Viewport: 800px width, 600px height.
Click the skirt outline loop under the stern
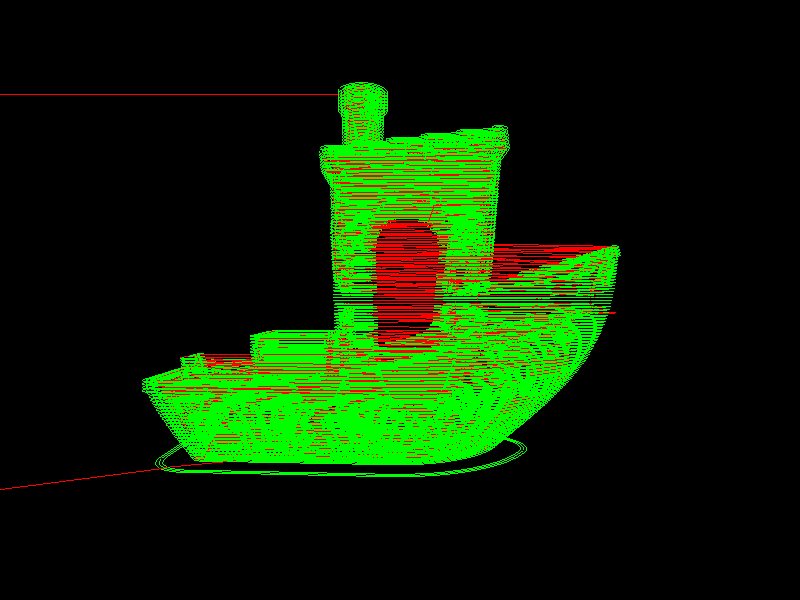[x=165, y=462]
